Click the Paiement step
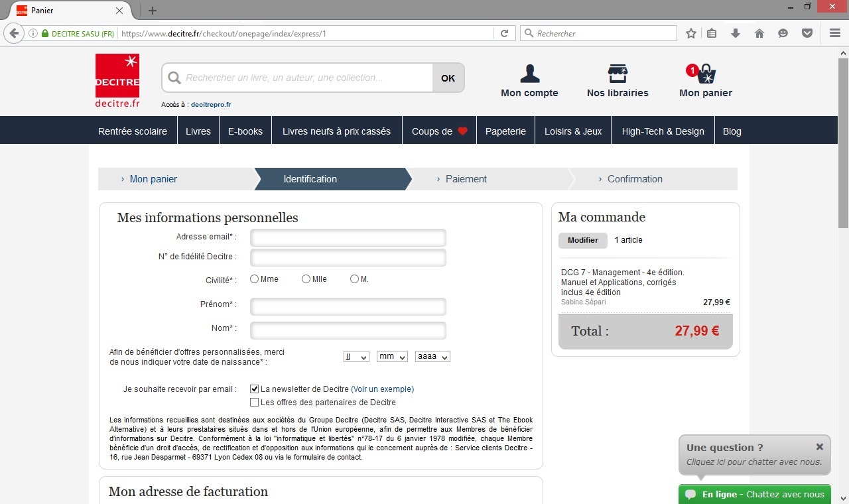The width and height of the screenshot is (849, 504). (466, 179)
